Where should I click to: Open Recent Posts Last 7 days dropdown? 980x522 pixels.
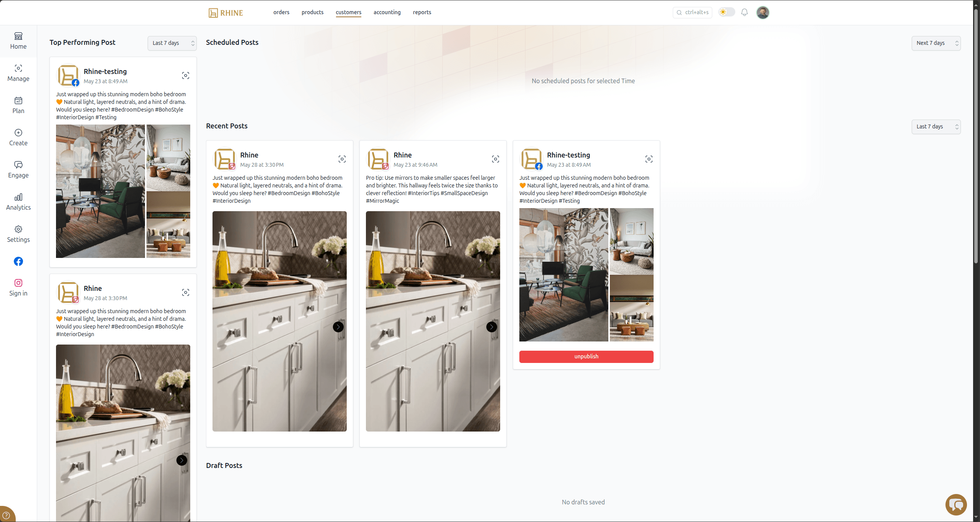[x=936, y=126]
